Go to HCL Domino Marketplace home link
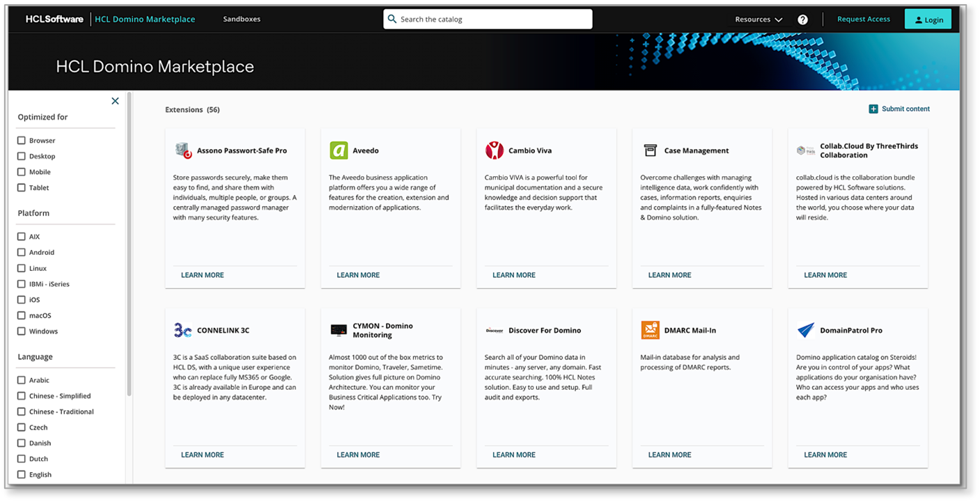The height and width of the screenshot is (502, 980). point(145,19)
